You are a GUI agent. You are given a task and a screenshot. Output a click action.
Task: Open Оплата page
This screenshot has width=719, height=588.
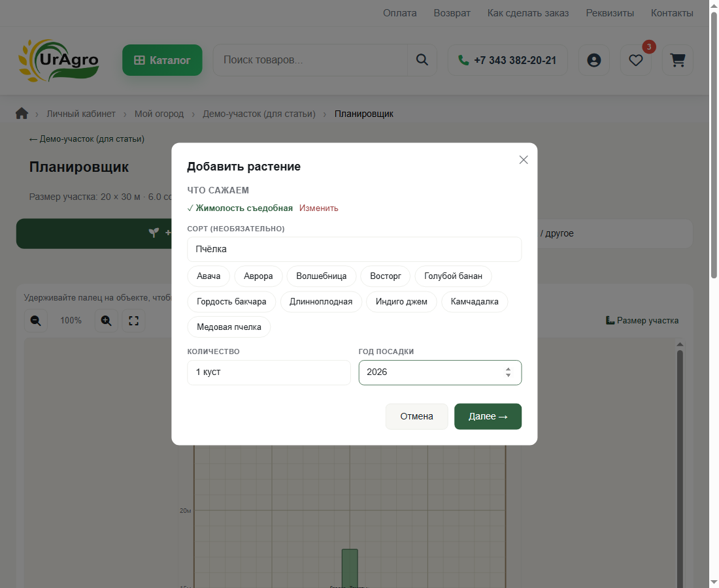[x=400, y=13]
